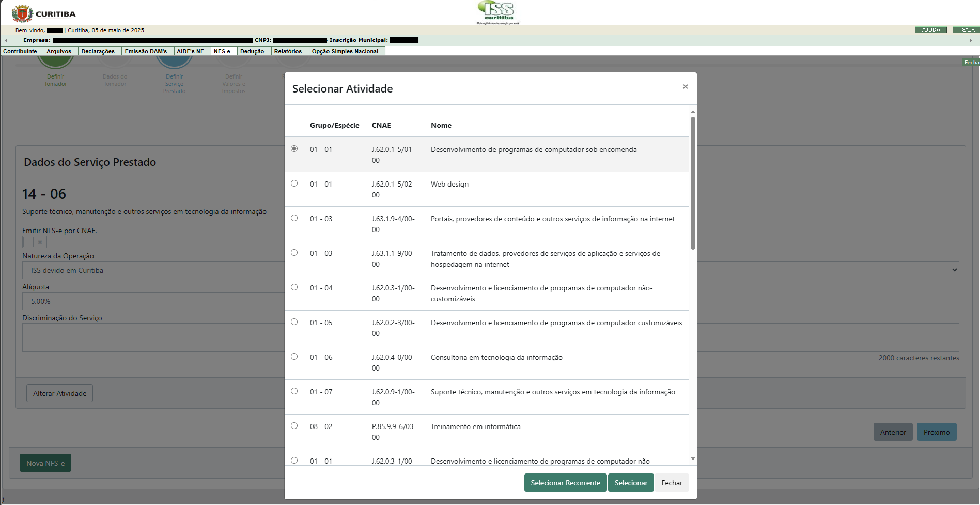980x505 pixels.
Task: Close the Selecionar Atividade dialog with X
Action: 685,87
